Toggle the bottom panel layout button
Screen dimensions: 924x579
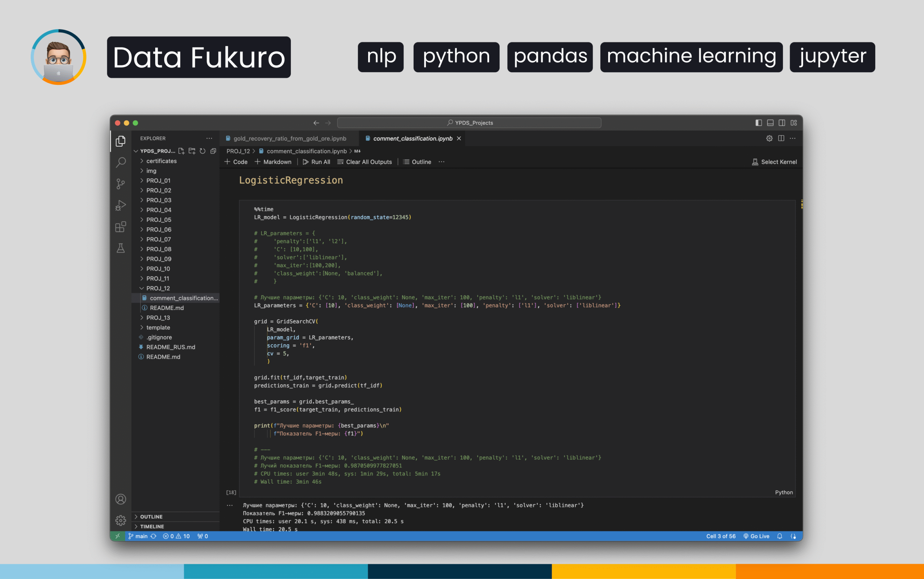pos(770,123)
